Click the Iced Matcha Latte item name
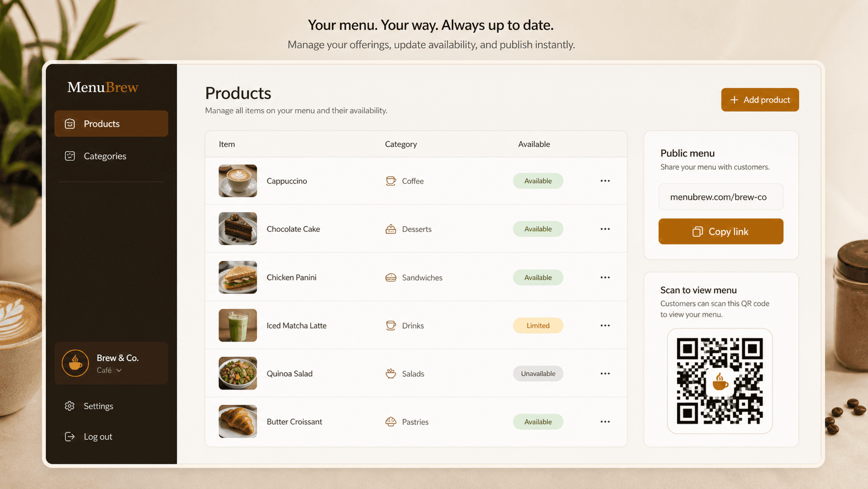Viewport: 868px width, 489px height. [296, 325]
